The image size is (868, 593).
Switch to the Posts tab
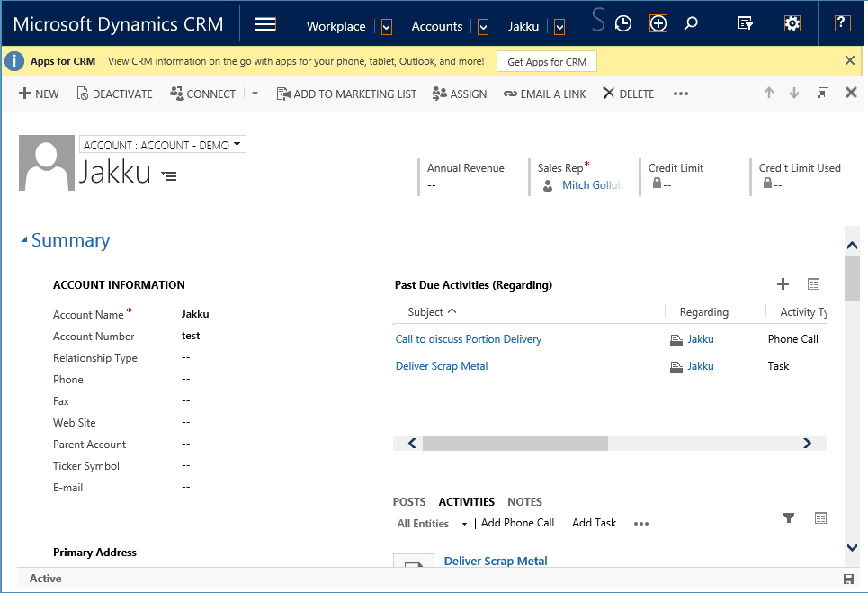[x=409, y=501]
